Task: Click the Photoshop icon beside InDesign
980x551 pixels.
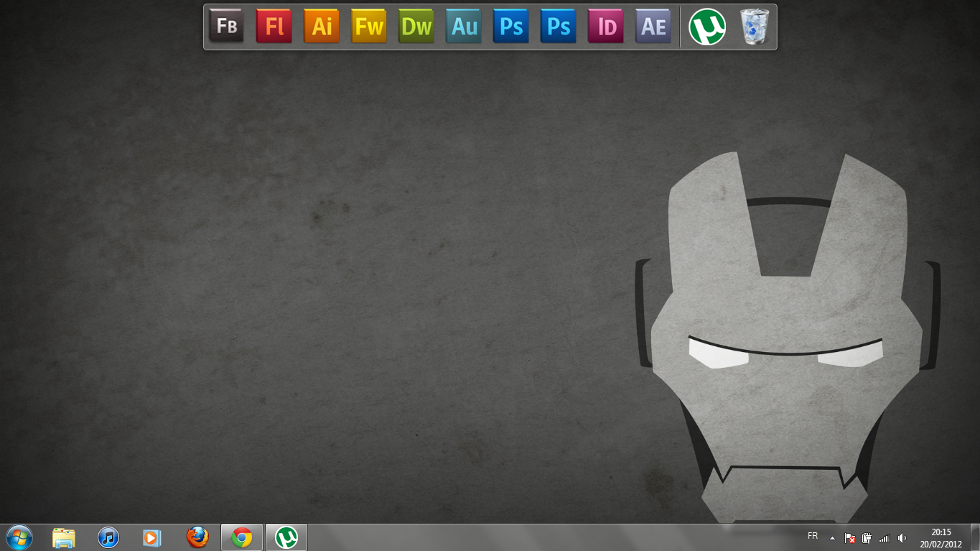Action: click(559, 27)
